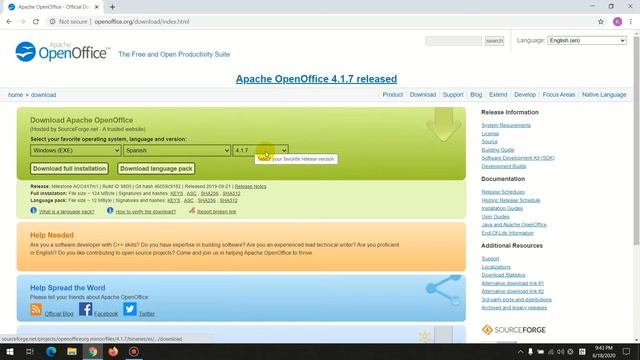Open the Extend menu item

coord(498,95)
